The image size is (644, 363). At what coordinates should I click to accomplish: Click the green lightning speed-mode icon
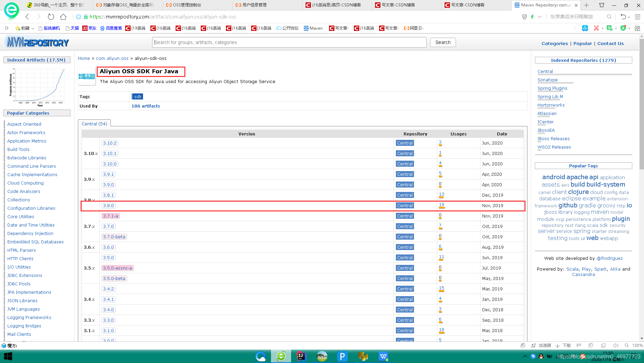coord(532,17)
